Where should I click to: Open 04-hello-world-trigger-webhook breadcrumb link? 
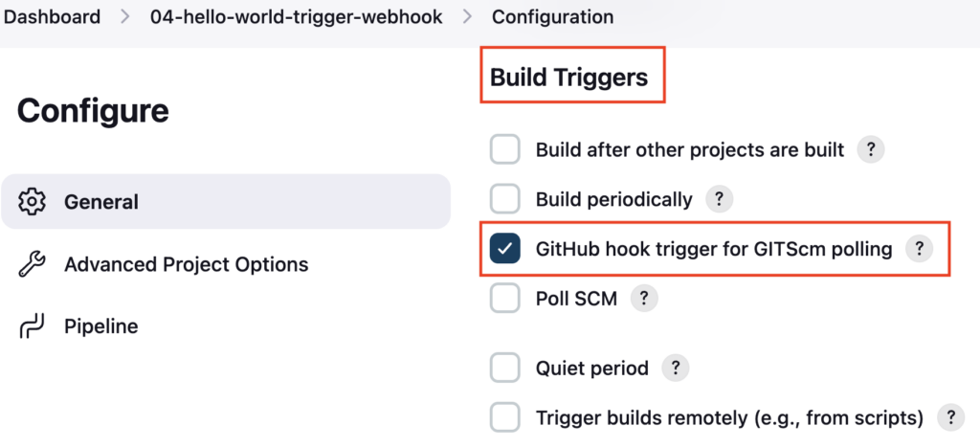297,17
